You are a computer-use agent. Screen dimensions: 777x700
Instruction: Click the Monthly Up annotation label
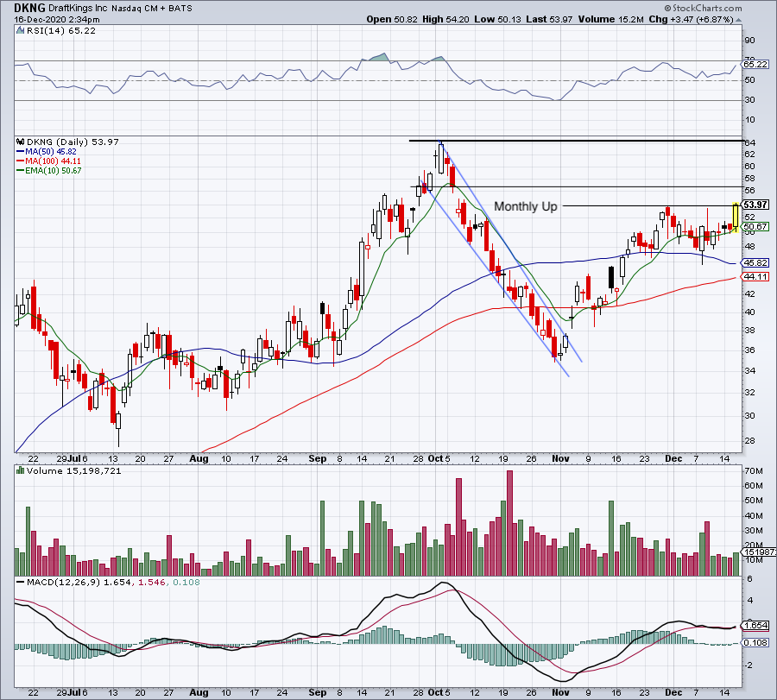pyautogui.click(x=526, y=206)
